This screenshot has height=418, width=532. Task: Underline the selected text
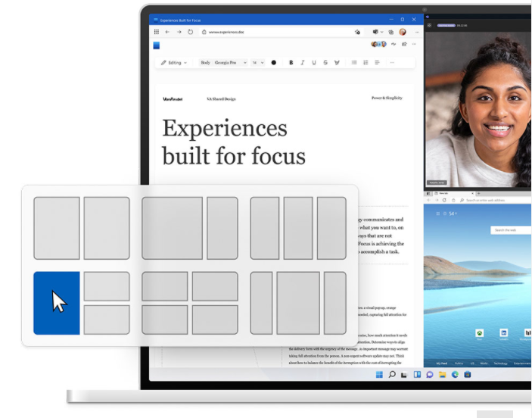[x=314, y=63]
